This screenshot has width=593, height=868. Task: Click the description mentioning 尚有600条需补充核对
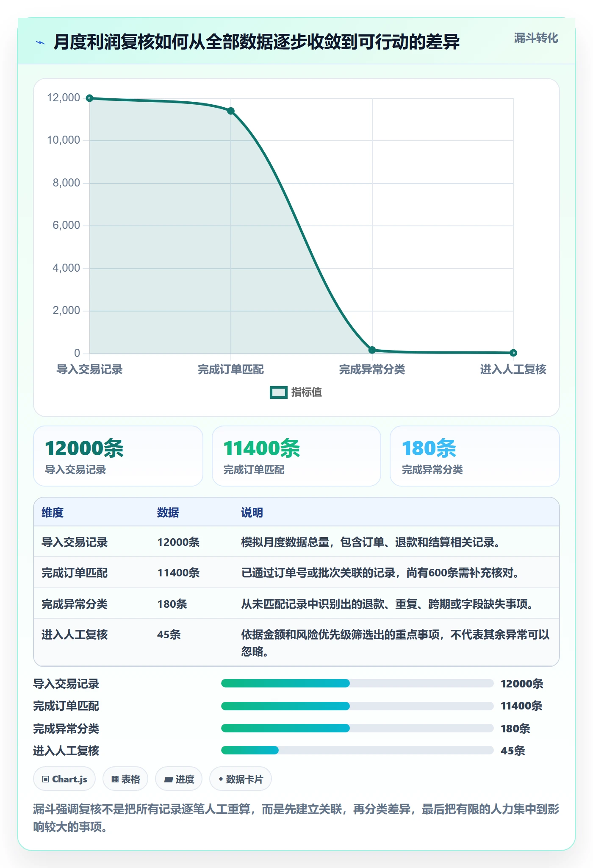tap(380, 573)
